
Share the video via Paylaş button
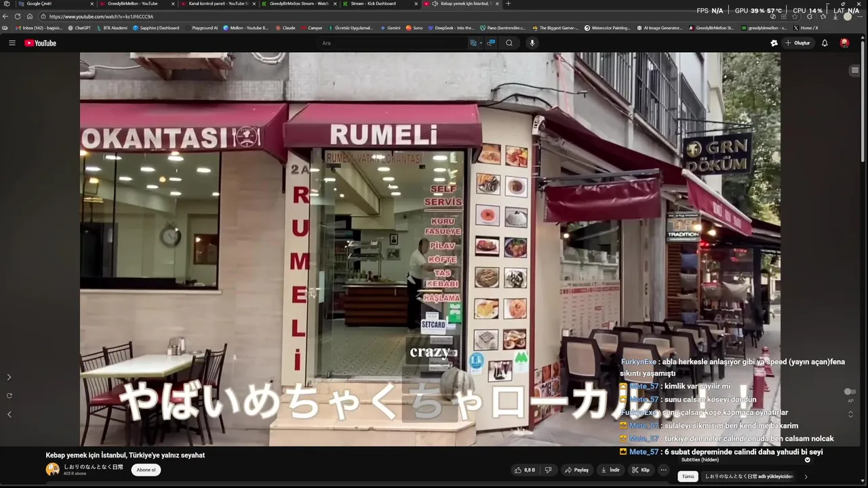577,470
